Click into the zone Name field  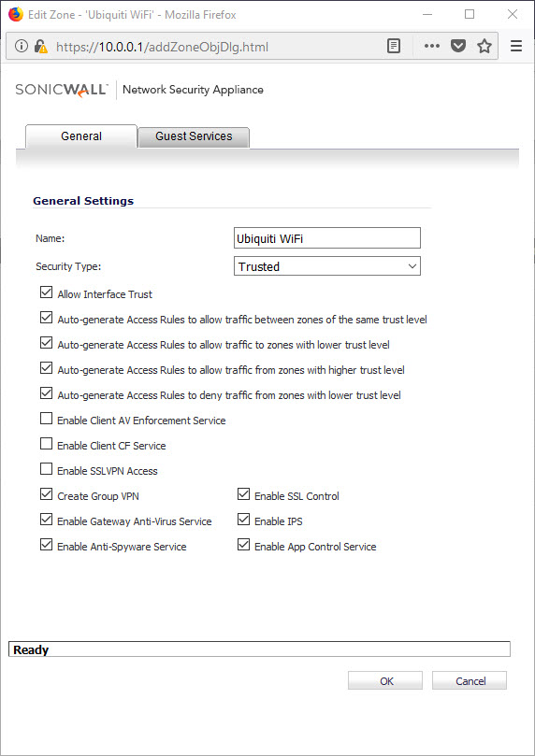[x=327, y=238]
